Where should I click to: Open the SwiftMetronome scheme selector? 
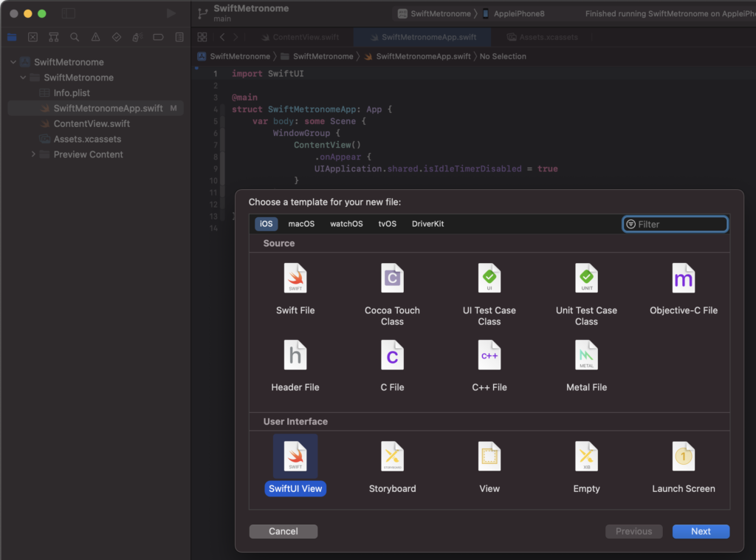coord(434,13)
